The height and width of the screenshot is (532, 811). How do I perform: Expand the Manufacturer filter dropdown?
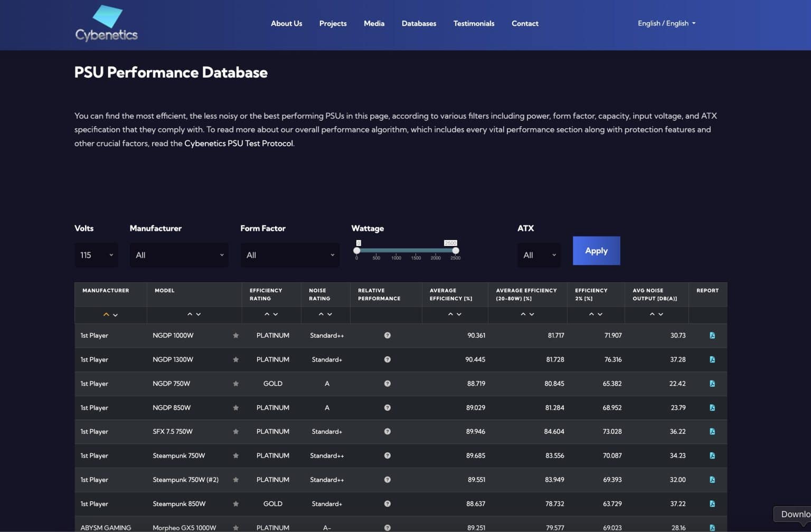179,255
